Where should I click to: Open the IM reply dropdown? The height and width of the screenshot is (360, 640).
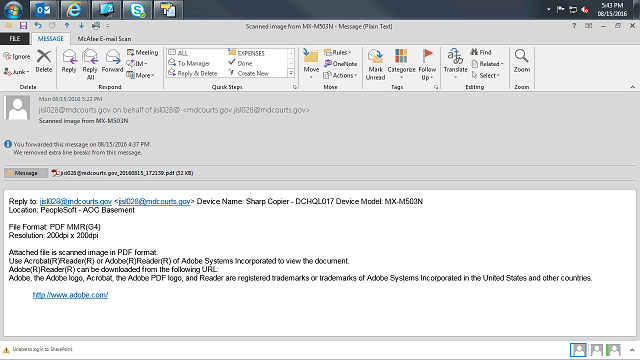(137, 64)
